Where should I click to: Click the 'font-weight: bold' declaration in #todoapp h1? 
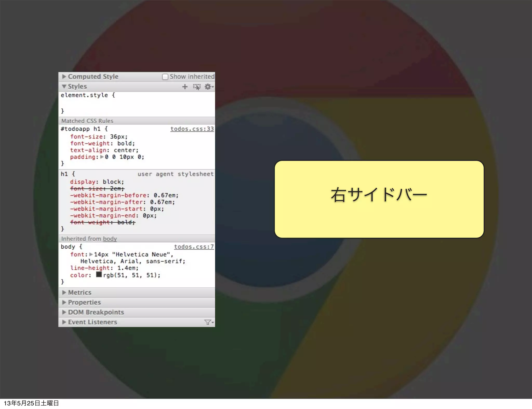103,144
